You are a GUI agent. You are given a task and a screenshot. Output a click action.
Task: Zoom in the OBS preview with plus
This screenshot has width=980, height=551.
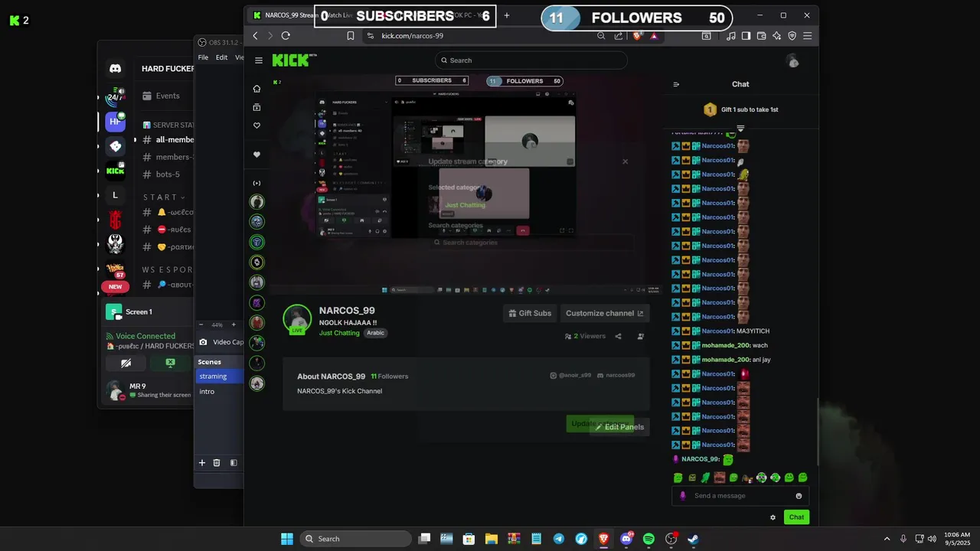pos(234,324)
